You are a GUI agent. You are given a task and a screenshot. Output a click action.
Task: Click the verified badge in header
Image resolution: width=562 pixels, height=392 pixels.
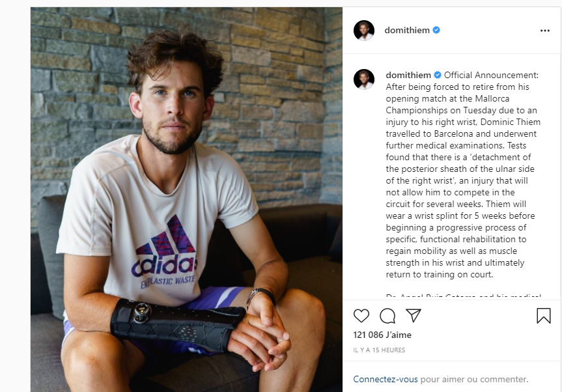point(436,31)
